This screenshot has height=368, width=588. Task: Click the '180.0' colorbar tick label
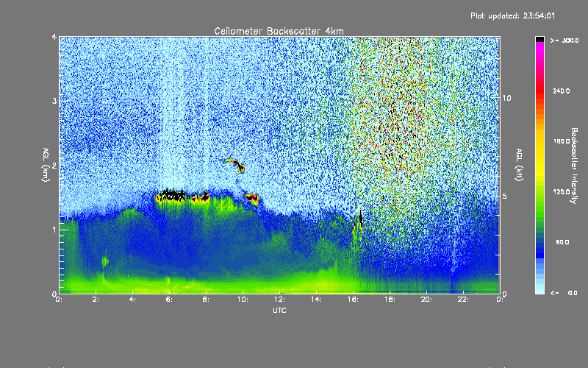pyautogui.click(x=562, y=141)
